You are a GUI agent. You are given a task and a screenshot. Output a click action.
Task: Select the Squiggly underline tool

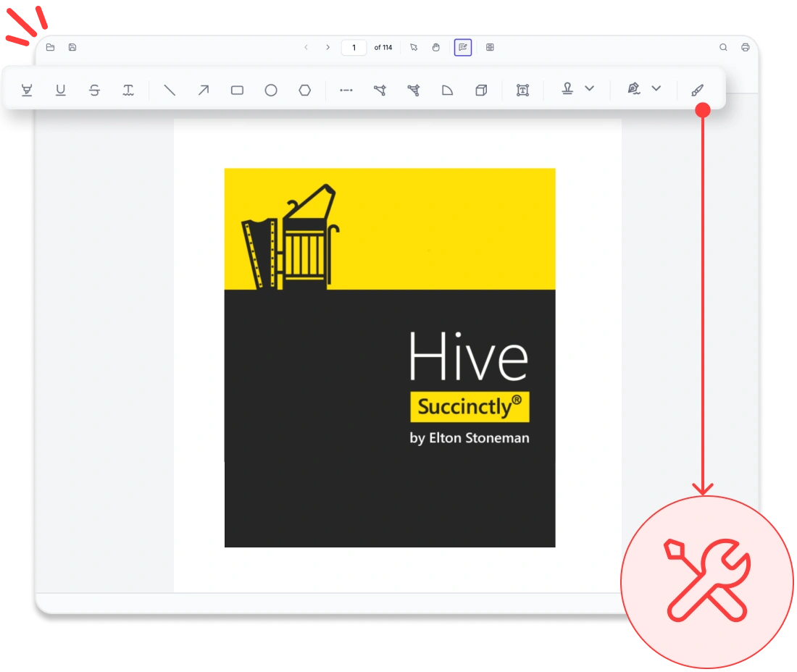[x=129, y=90]
